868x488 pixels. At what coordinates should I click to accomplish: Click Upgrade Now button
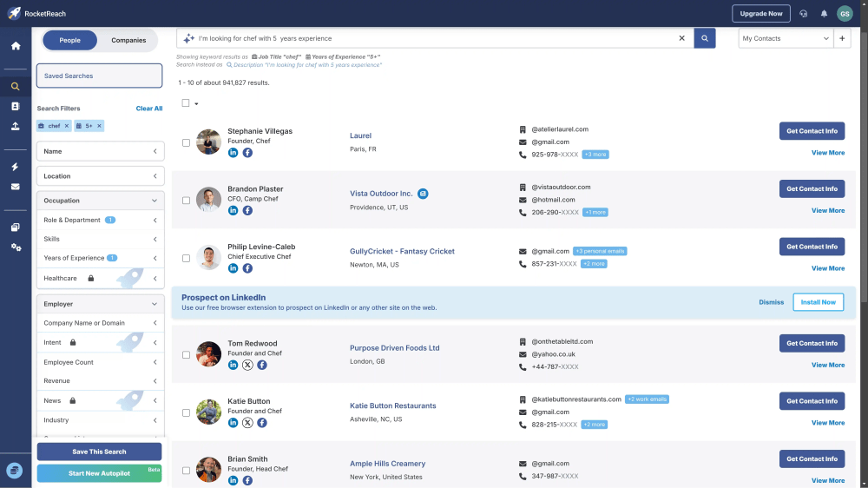coord(760,13)
